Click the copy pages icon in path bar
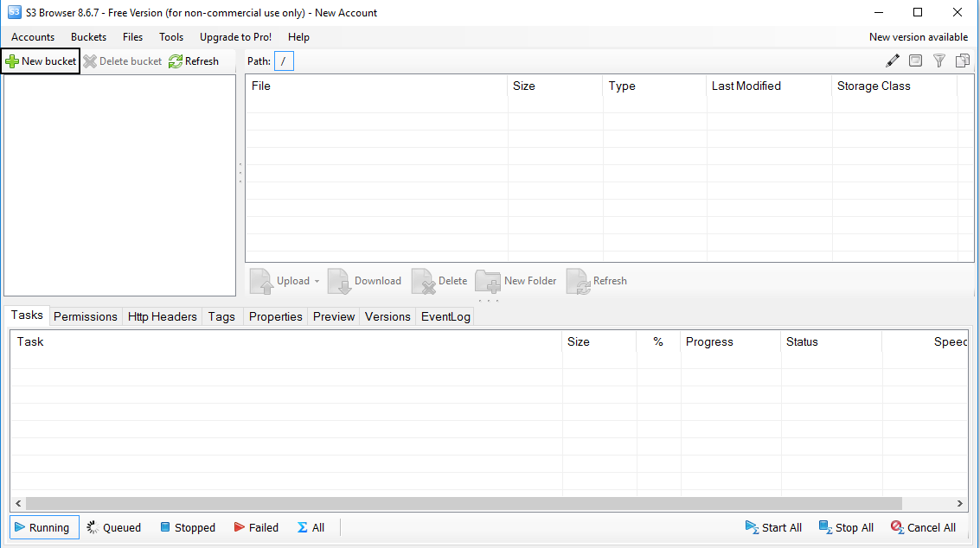The image size is (980, 548). point(962,61)
